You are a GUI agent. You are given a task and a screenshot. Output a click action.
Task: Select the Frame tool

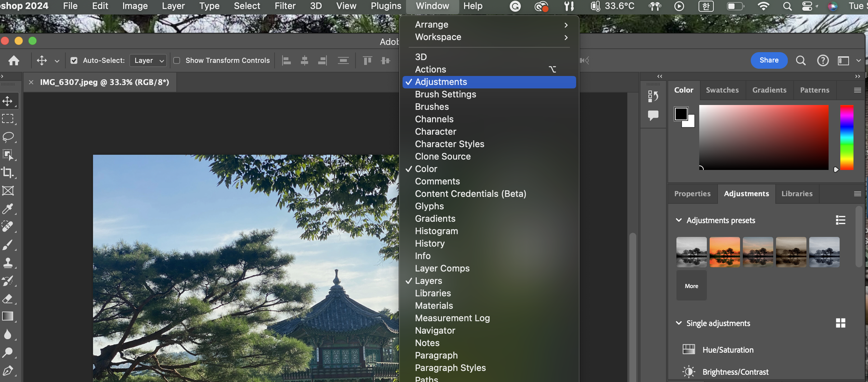coord(8,191)
